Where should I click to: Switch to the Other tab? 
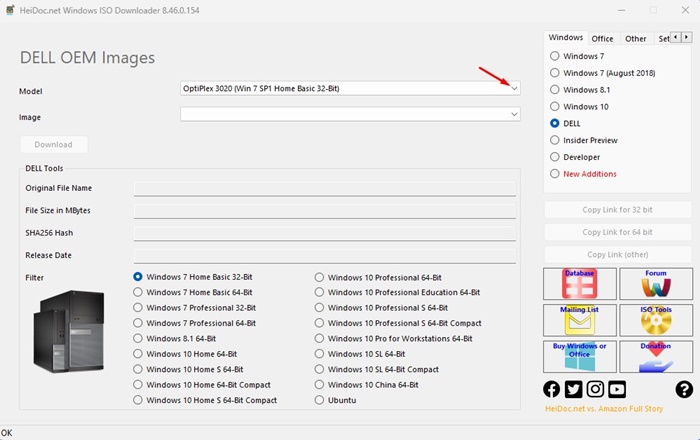pyautogui.click(x=635, y=39)
